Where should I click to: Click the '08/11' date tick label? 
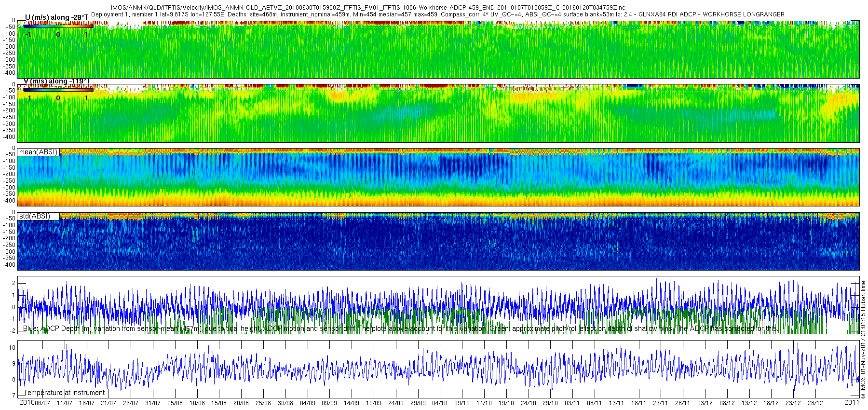[595, 403]
